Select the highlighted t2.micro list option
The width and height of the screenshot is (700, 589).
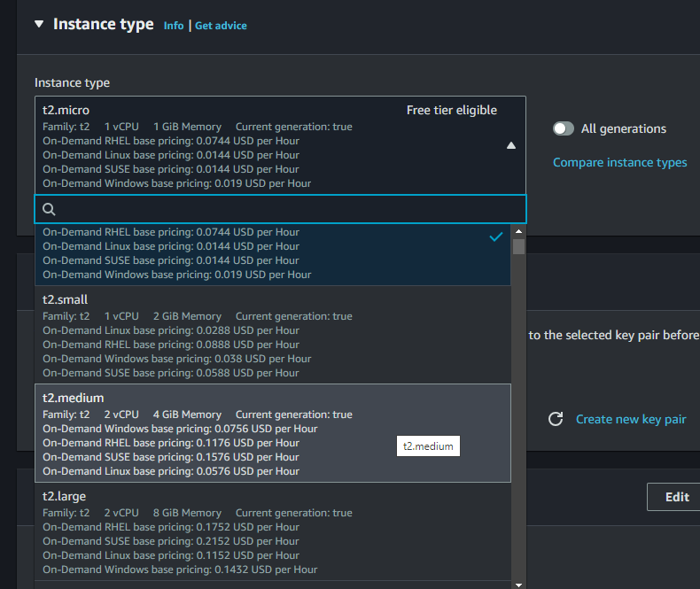coord(273,254)
